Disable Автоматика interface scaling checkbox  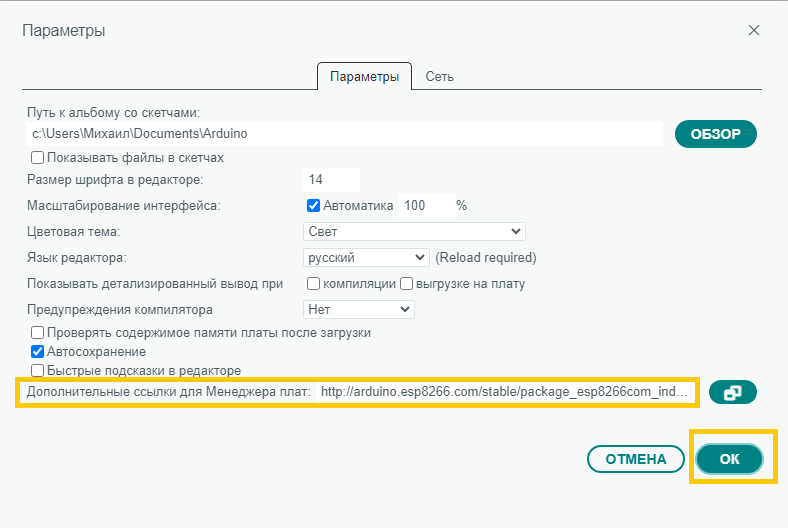(313, 205)
